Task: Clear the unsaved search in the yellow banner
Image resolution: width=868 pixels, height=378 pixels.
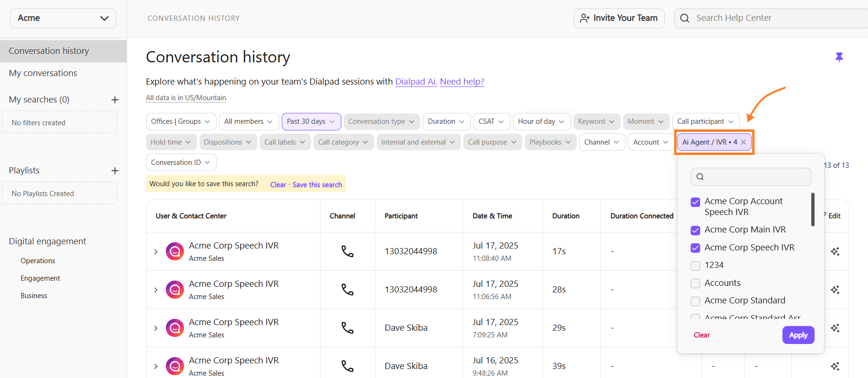Action: [x=278, y=185]
